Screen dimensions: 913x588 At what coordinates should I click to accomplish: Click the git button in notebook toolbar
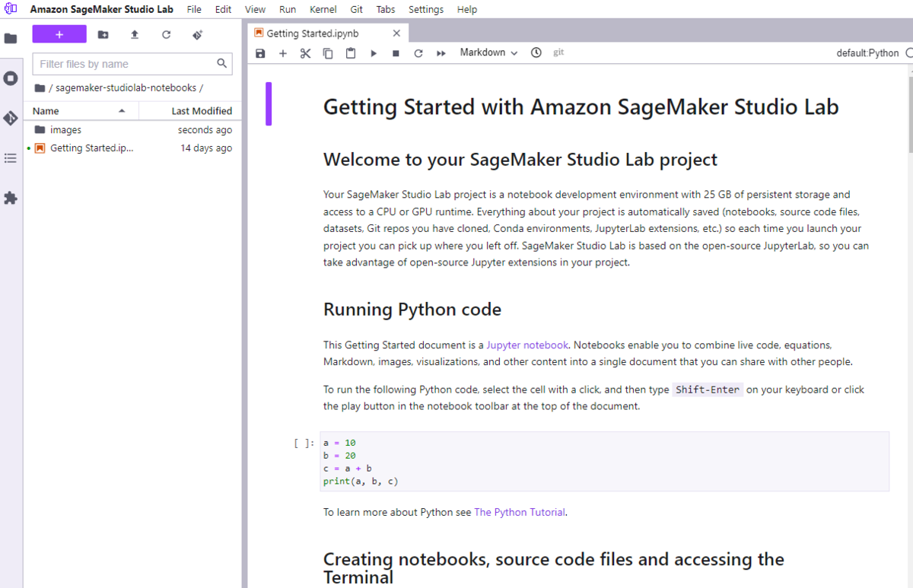click(x=558, y=53)
